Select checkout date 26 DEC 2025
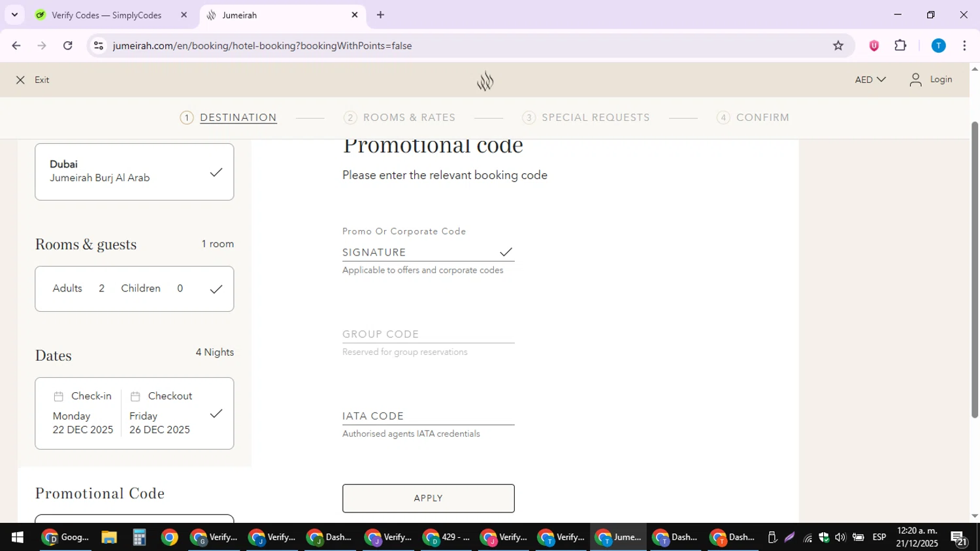Viewport: 980px width, 551px height. tap(159, 423)
